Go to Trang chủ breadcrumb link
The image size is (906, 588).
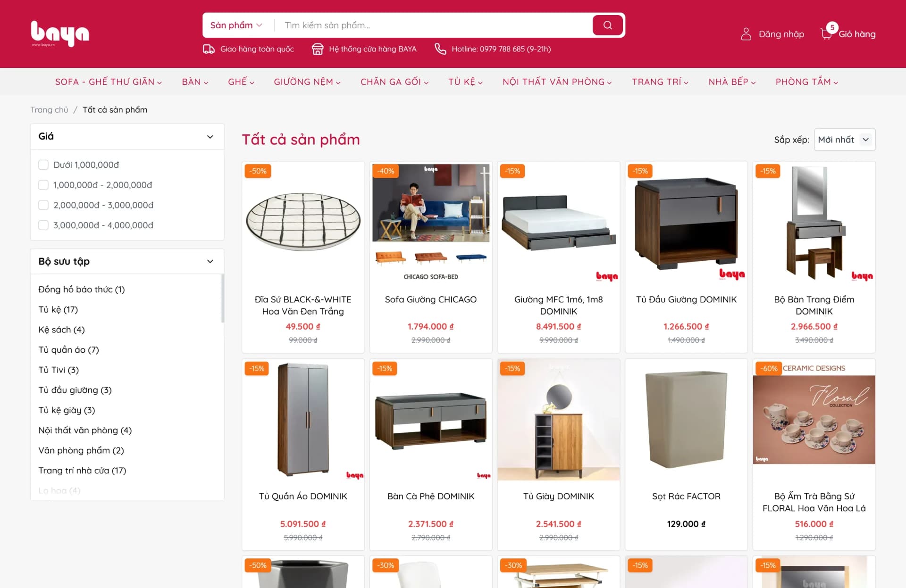click(x=49, y=110)
